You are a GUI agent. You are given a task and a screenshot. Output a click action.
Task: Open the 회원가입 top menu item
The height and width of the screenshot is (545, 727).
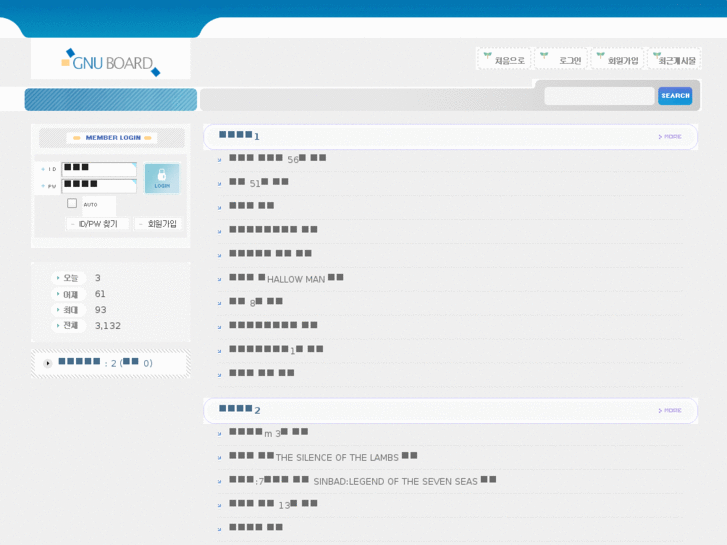coord(617,59)
